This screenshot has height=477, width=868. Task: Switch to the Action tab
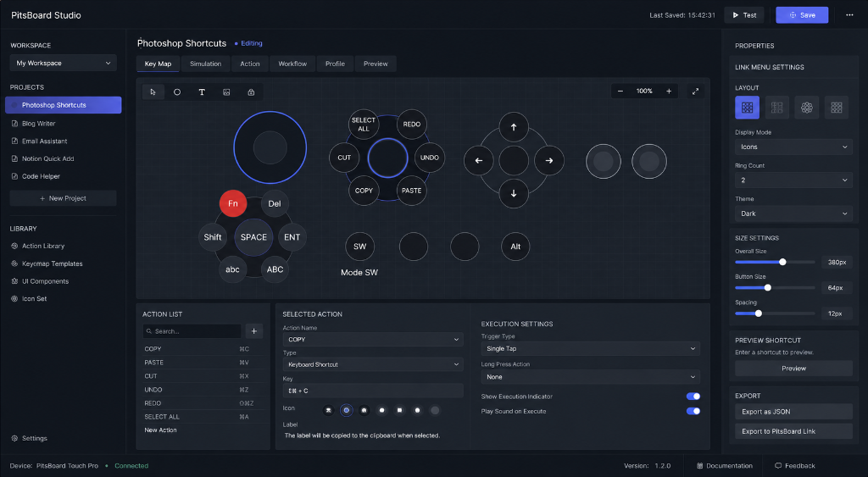tap(250, 64)
